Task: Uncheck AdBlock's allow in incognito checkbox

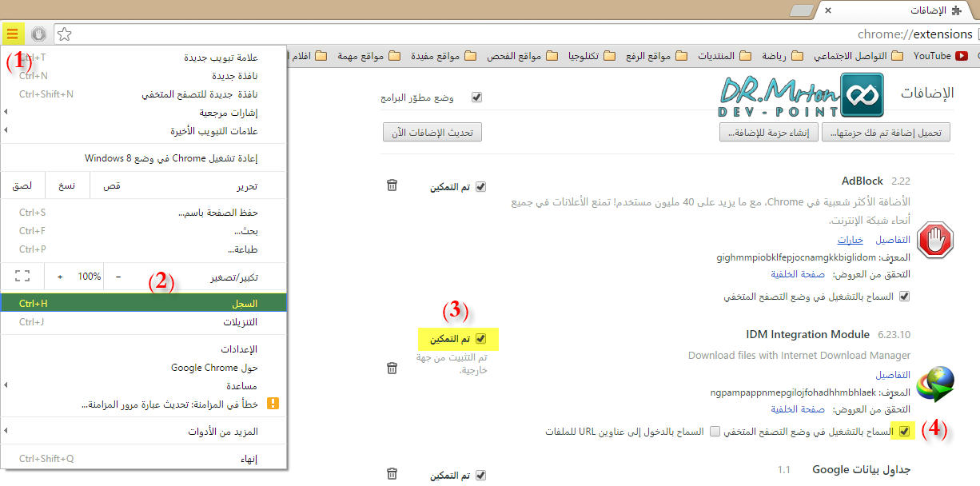Action: [x=904, y=296]
